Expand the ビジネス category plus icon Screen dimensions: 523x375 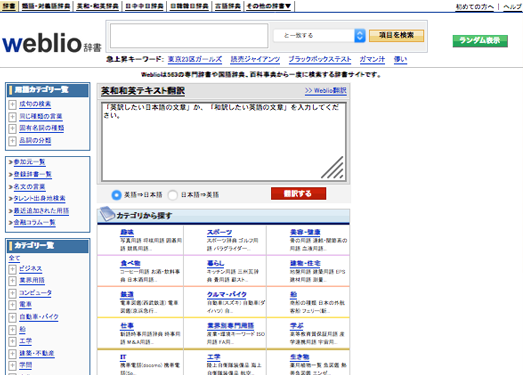click(x=12, y=270)
